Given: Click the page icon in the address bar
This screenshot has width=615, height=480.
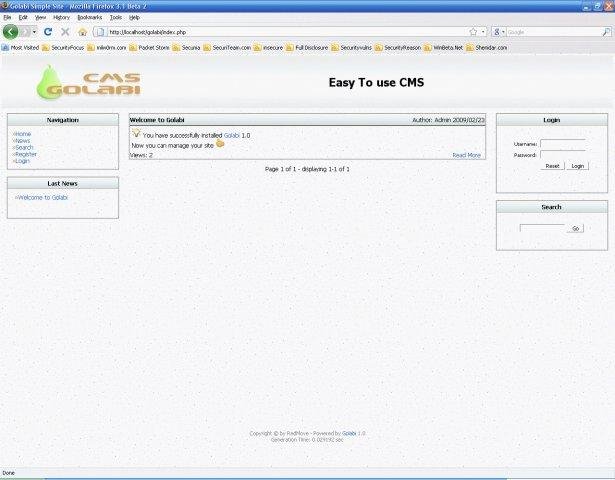Looking at the screenshot, I should click(x=100, y=32).
